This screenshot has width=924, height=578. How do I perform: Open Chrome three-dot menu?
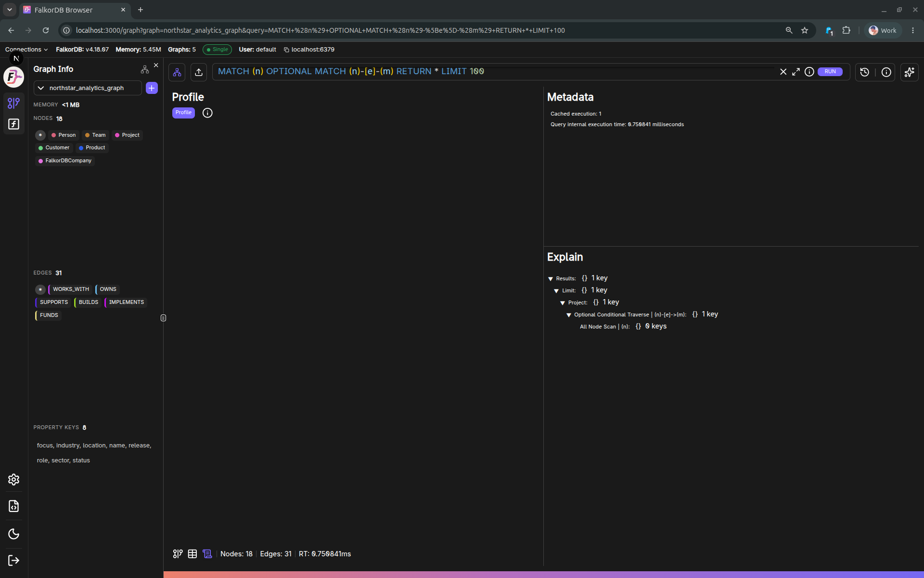(913, 30)
